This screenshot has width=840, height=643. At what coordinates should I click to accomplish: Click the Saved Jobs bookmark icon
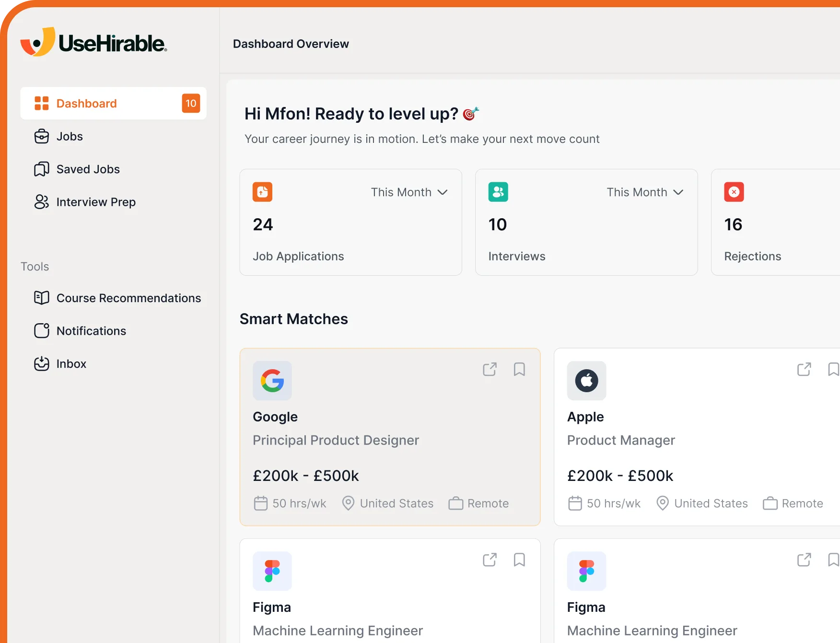(42, 169)
